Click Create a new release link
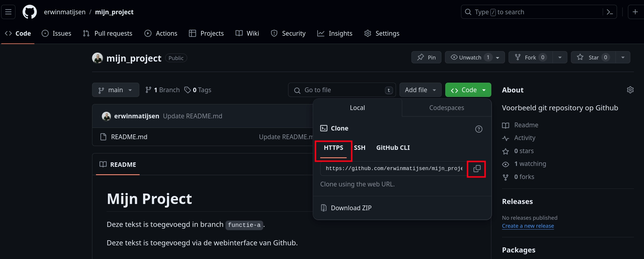 [528, 226]
